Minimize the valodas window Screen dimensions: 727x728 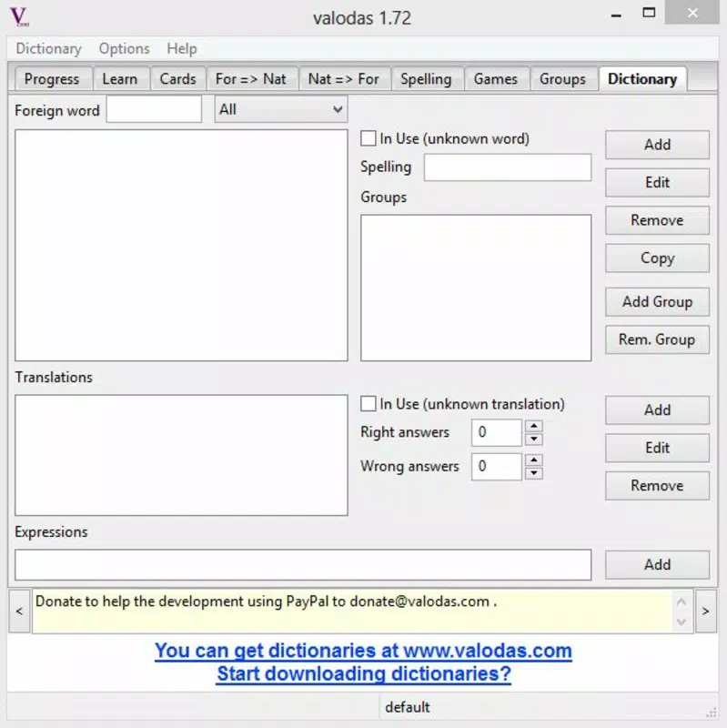616,14
